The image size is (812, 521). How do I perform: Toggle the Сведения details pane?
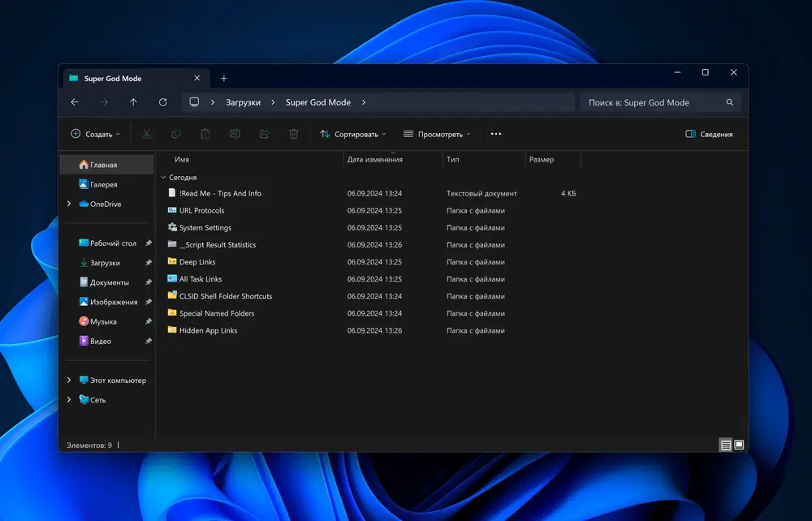pyautogui.click(x=709, y=134)
